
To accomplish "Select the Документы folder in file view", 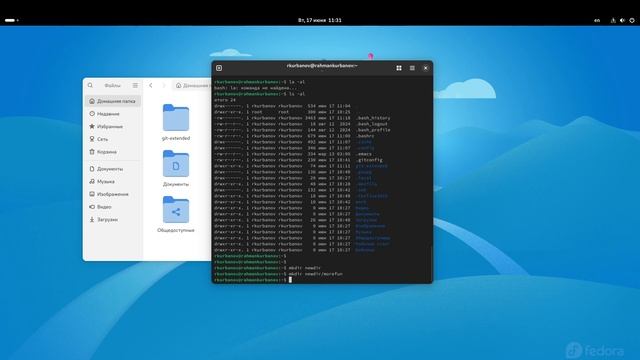I will [x=176, y=164].
